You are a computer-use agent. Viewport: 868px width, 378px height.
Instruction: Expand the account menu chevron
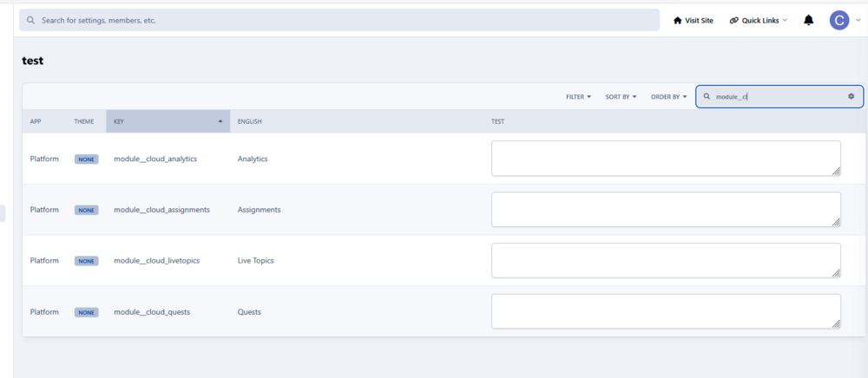click(x=858, y=21)
